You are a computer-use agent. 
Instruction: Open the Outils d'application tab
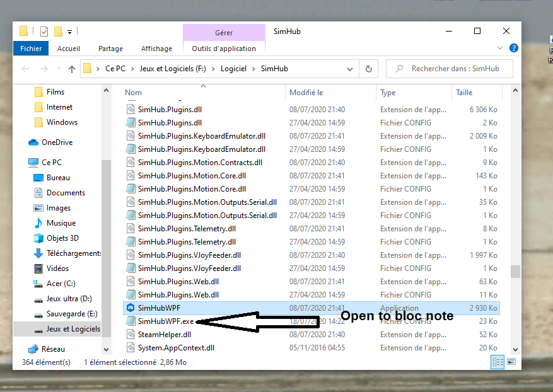coord(224,49)
